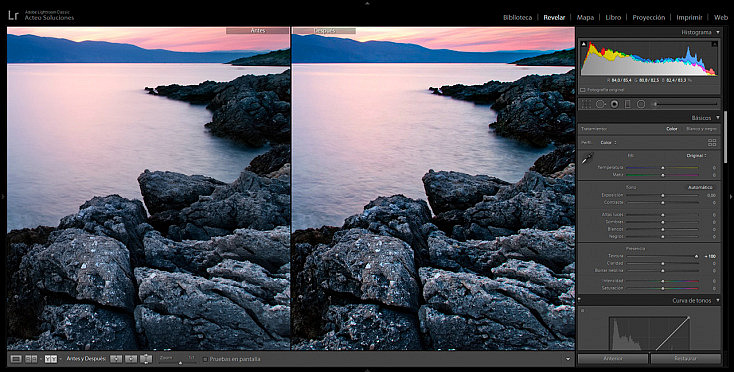Collapse the Histograma panel

[718, 32]
